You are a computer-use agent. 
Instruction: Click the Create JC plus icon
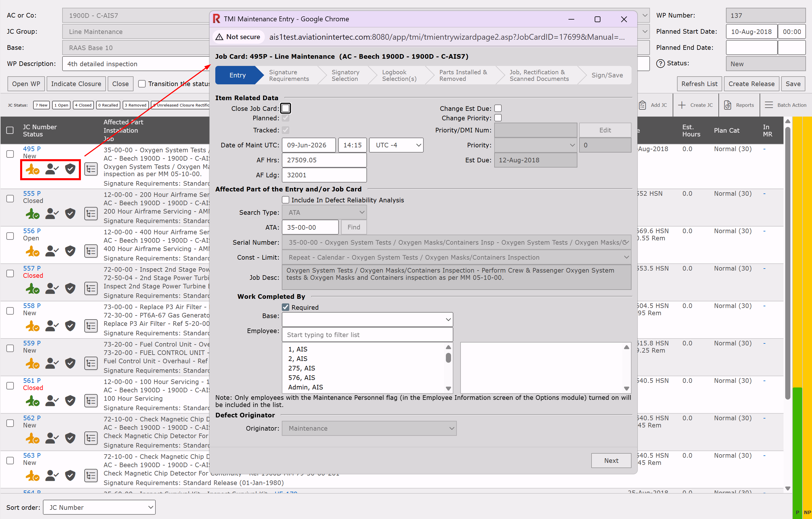682,105
